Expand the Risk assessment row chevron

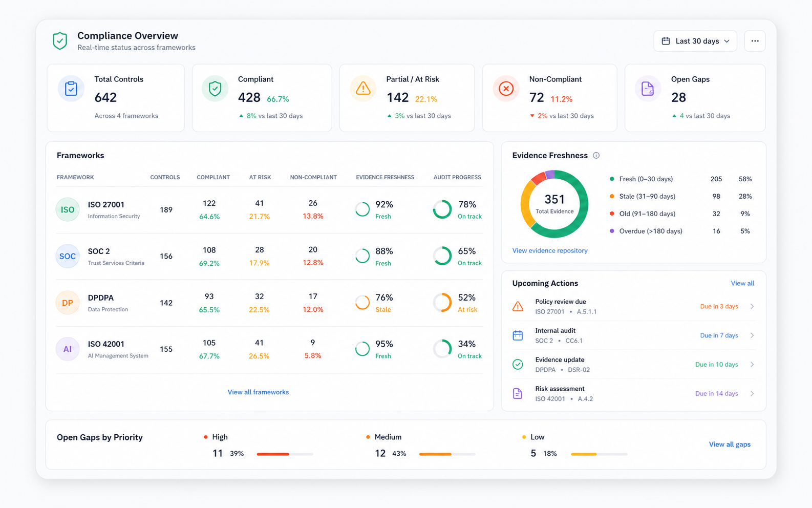click(x=752, y=393)
